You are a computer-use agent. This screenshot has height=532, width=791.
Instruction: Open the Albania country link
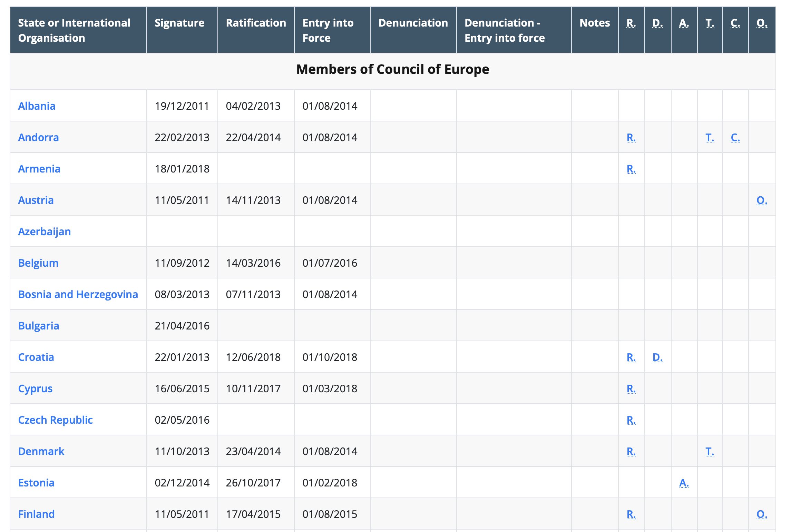tap(37, 106)
